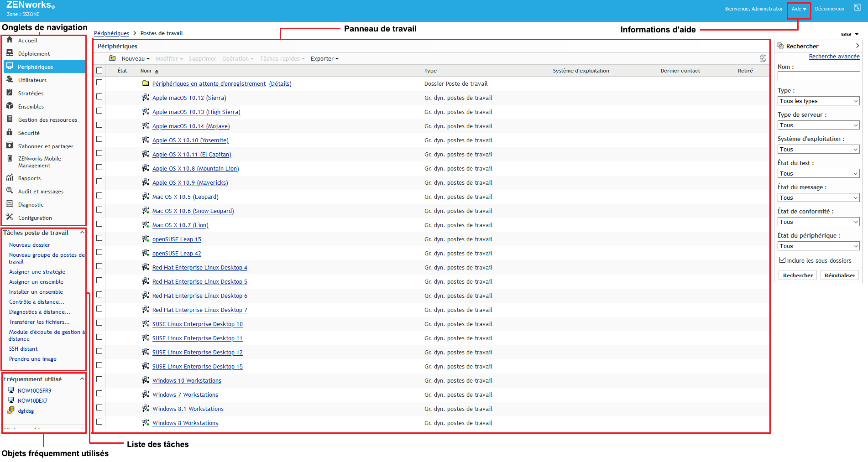Image resolution: width=868 pixels, height=462 pixels.
Task: Open the Exporter menu
Action: point(324,59)
